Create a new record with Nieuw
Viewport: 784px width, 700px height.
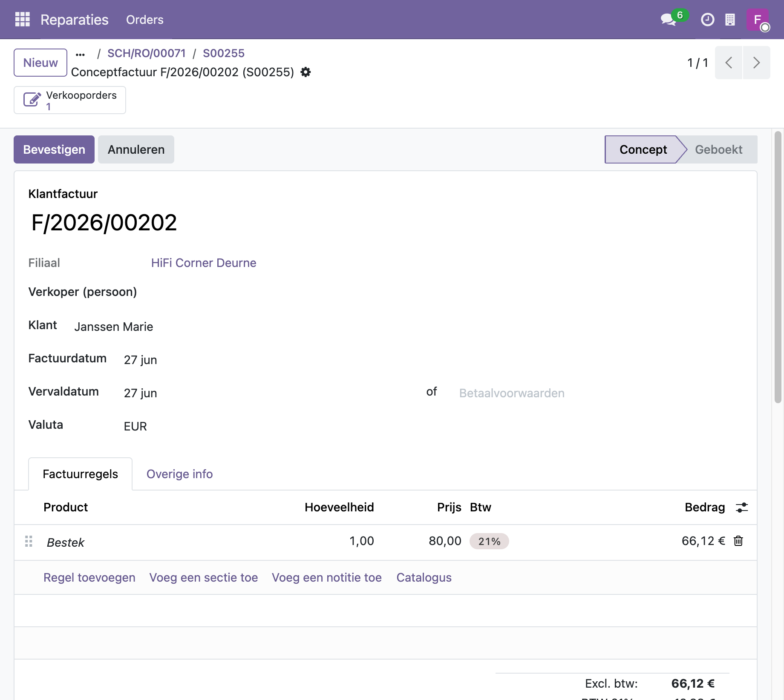[40, 63]
